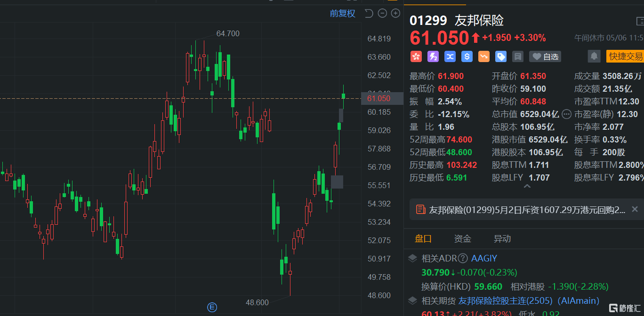Click the 最高价 value 61.900
The width and height of the screenshot is (644, 316).
click(451, 76)
